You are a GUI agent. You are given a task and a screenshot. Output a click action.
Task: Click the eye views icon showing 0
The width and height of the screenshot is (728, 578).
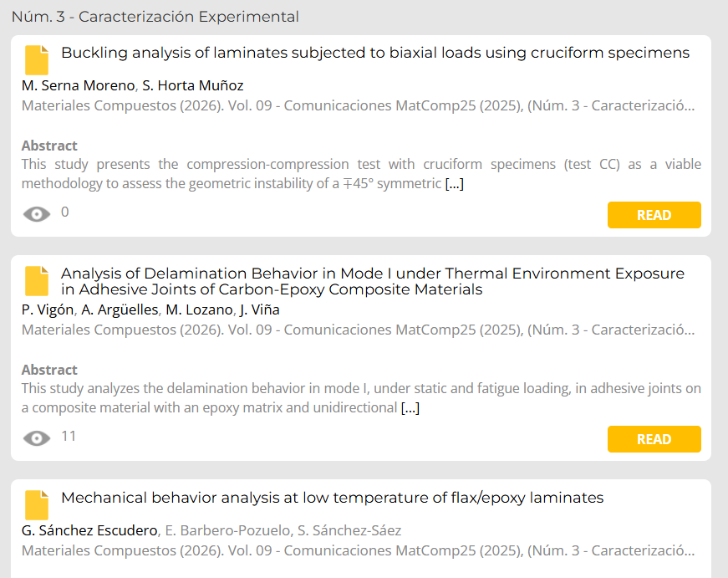click(36, 214)
